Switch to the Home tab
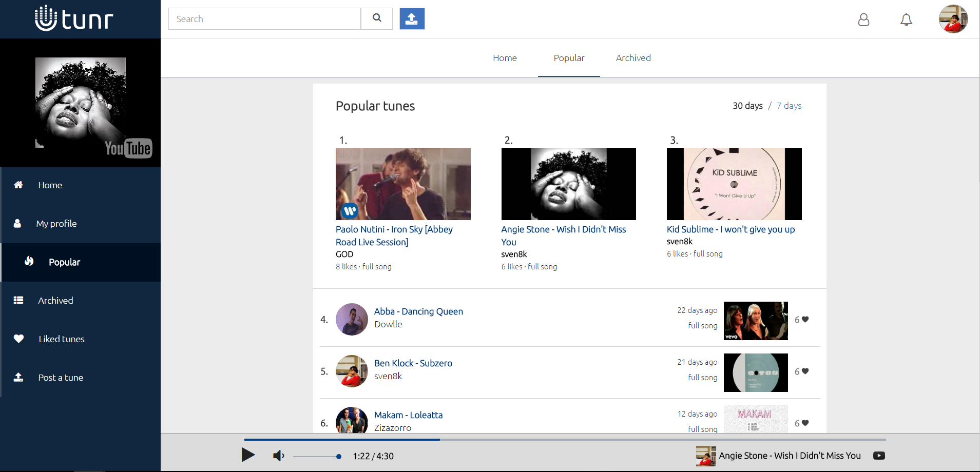The image size is (980, 472). click(x=505, y=58)
